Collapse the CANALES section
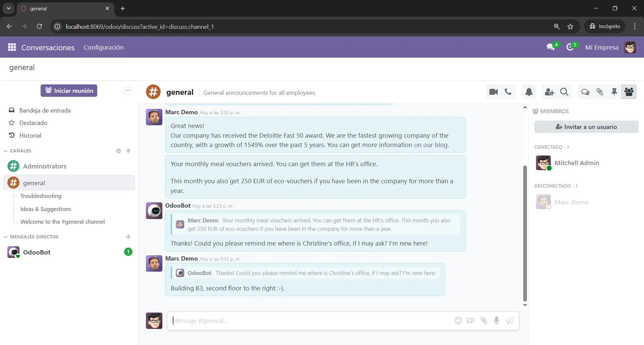The height and width of the screenshot is (345, 644). pyautogui.click(x=6, y=151)
